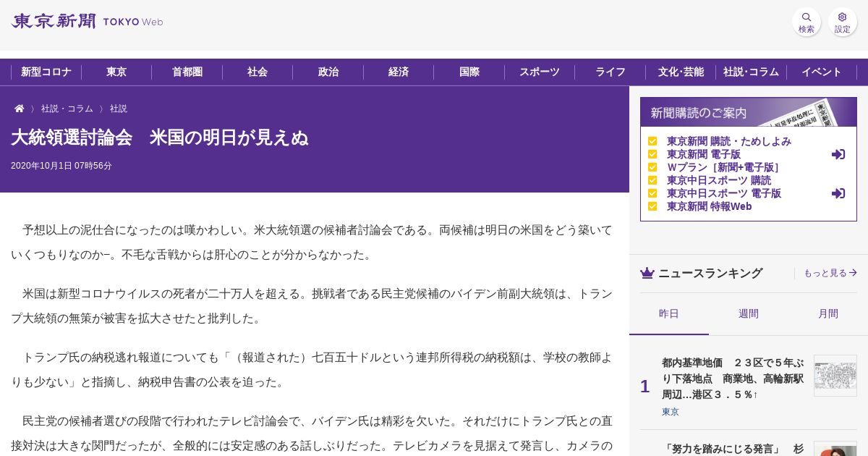The height and width of the screenshot is (456, 868).
Task: Click checkmark beside 東京中日スポーツ 購読
Action: click(x=652, y=180)
